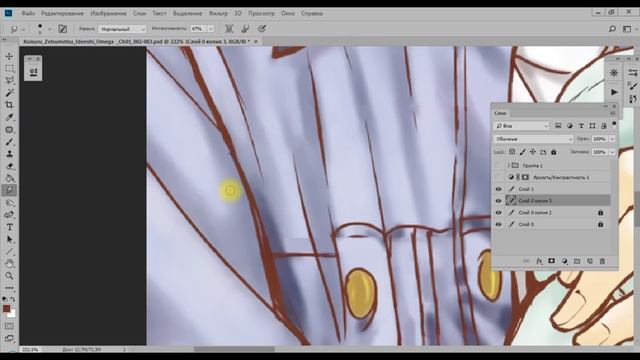The height and width of the screenshot is (360, 640).
Task: Select the Polygonal Lasso tool
Action: [9, 80]
